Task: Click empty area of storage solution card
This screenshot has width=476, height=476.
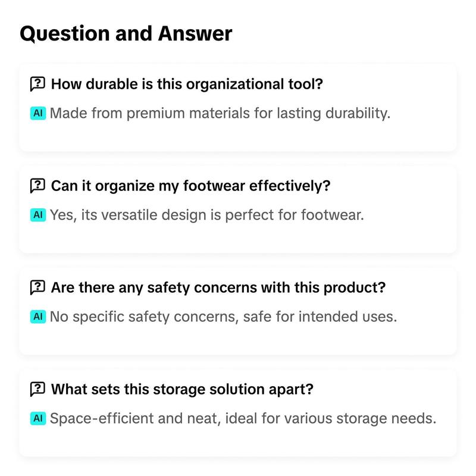Action: (x=237, y=441)
